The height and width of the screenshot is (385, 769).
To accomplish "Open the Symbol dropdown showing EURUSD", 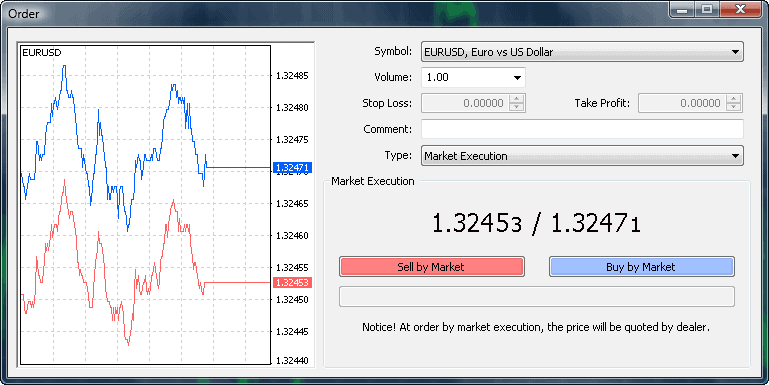I will tap(582, 52).
